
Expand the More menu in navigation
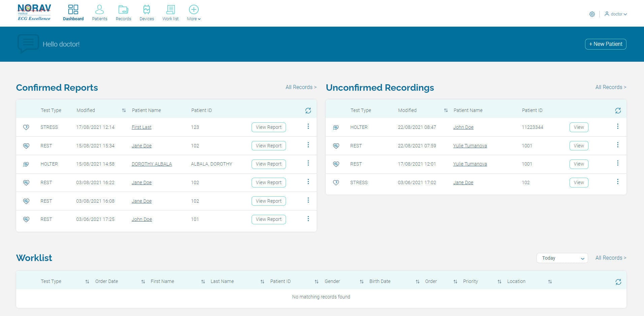[194, 13]
